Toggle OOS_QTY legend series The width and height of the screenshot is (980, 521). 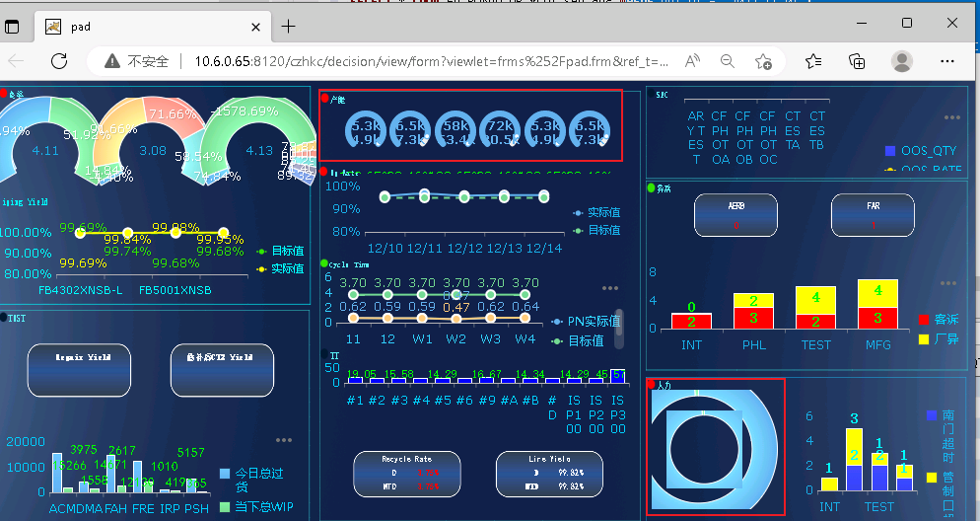pos(921,151)
